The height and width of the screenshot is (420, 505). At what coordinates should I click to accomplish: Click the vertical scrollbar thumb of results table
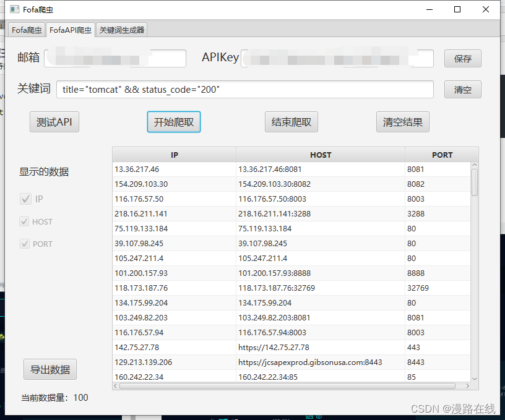click(475, 182)
